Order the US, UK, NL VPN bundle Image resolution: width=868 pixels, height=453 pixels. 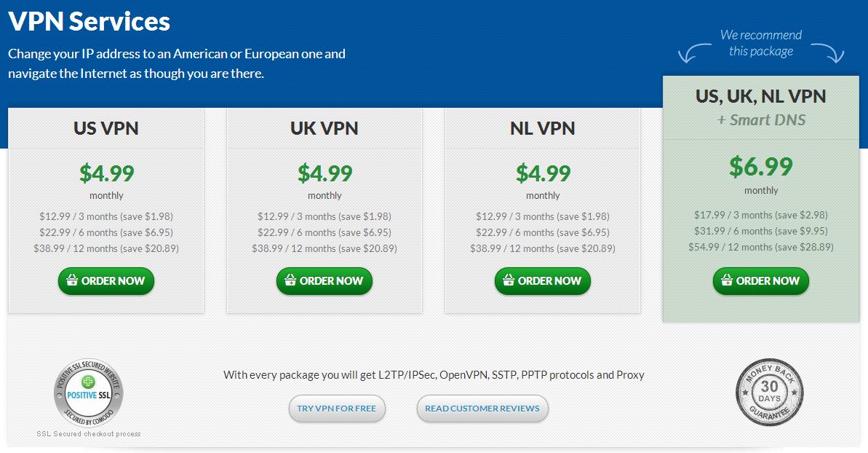[760, 281]
